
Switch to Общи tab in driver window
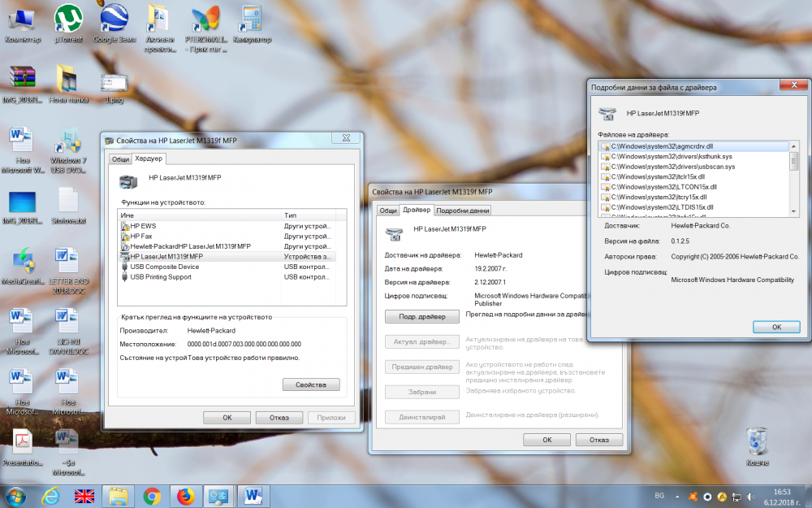[x=388, y=211]
